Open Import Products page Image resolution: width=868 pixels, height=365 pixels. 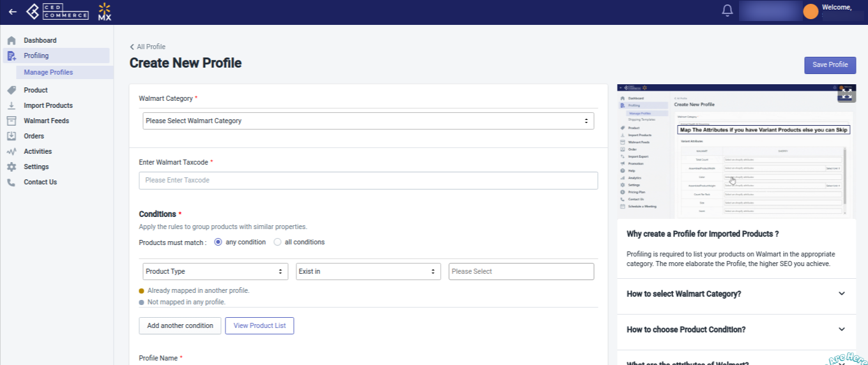49,105
